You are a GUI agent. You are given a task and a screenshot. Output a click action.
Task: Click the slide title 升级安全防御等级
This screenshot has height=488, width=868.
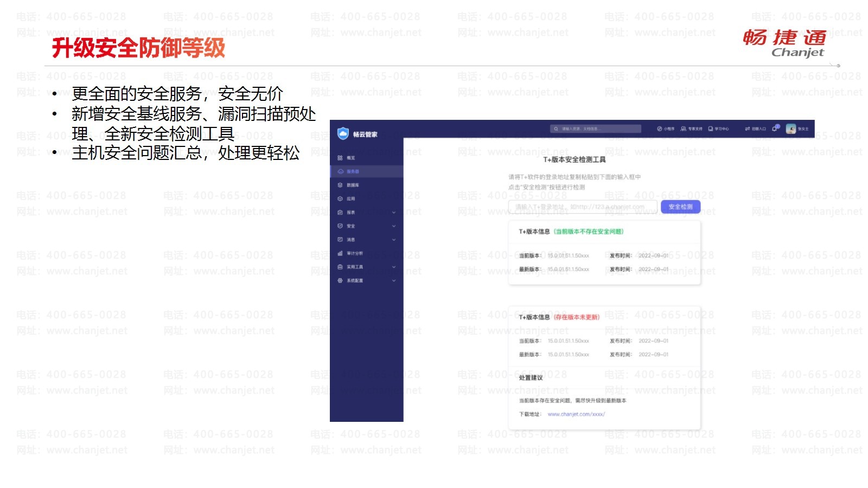138,48
